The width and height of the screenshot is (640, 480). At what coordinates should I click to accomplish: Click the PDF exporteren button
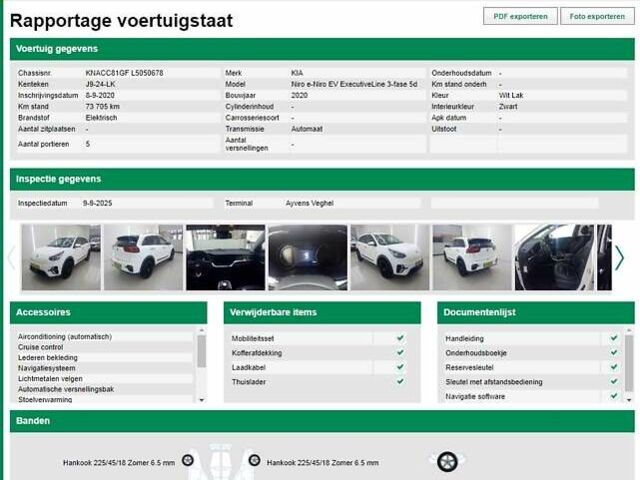[x=520, y=16]
